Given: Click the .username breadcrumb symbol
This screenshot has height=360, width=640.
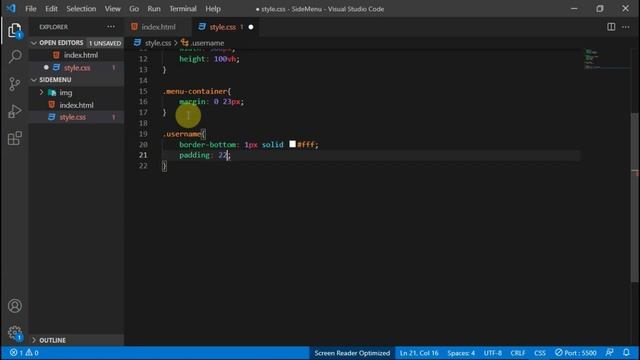Looking at the screenshot, I should pos(208,43).
